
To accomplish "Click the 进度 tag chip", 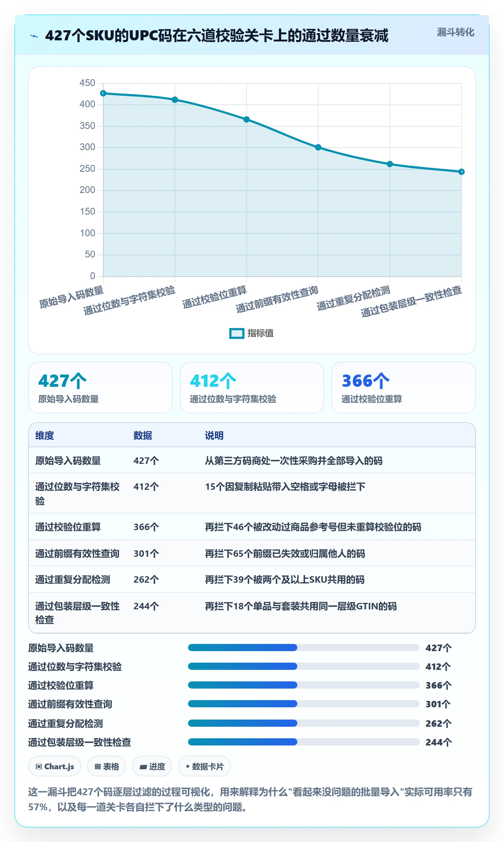I will tap(152, 766).
